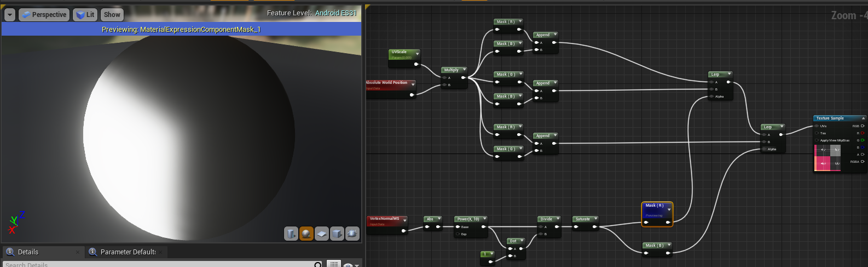
Task: Switch preview to cube mesh
Action: 337,234
